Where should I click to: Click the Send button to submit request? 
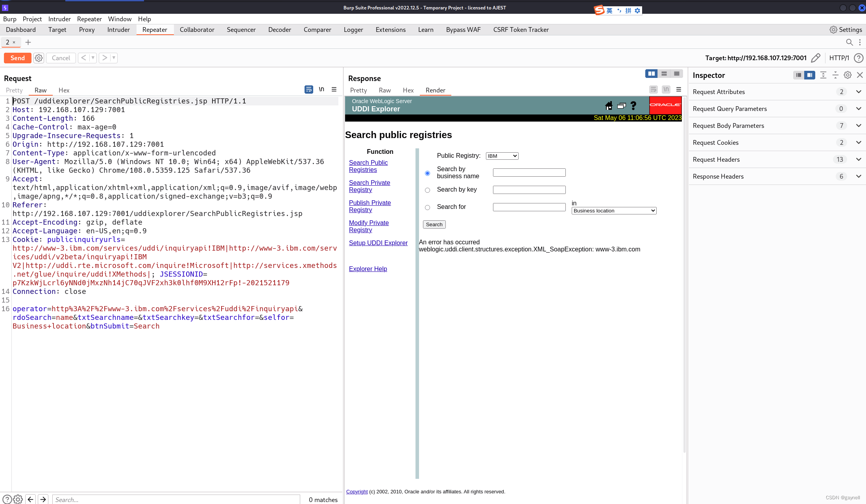pos(18,57)
